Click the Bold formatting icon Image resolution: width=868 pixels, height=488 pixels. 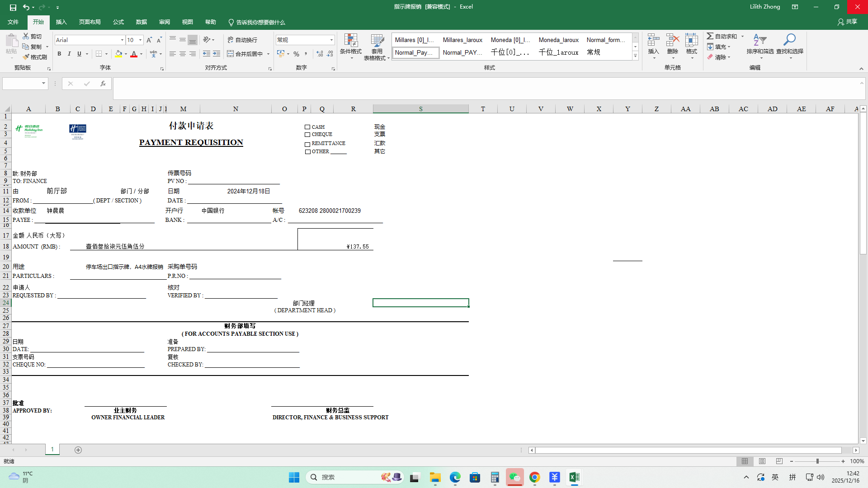[x=59, y=54]
